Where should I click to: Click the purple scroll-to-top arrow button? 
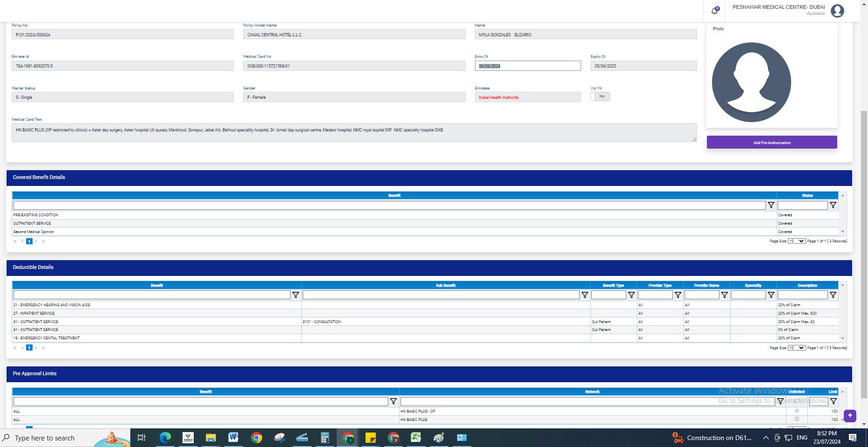coord(850,415)
